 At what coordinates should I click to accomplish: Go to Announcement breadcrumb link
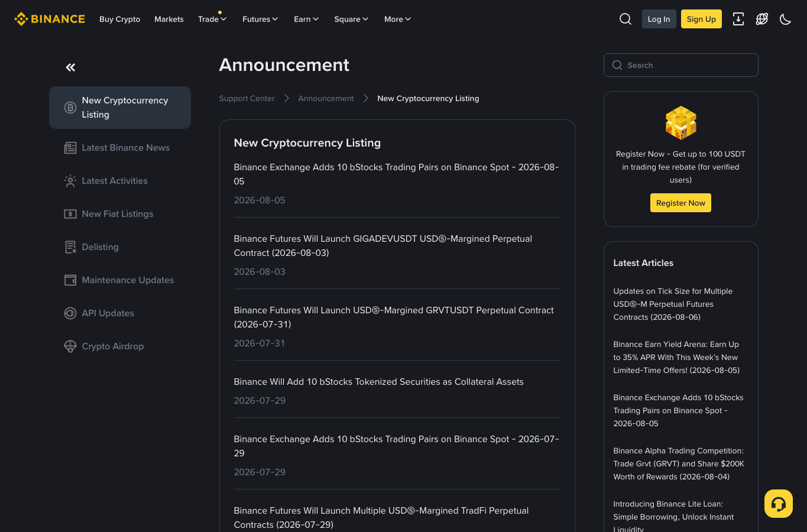click(326, 98)
